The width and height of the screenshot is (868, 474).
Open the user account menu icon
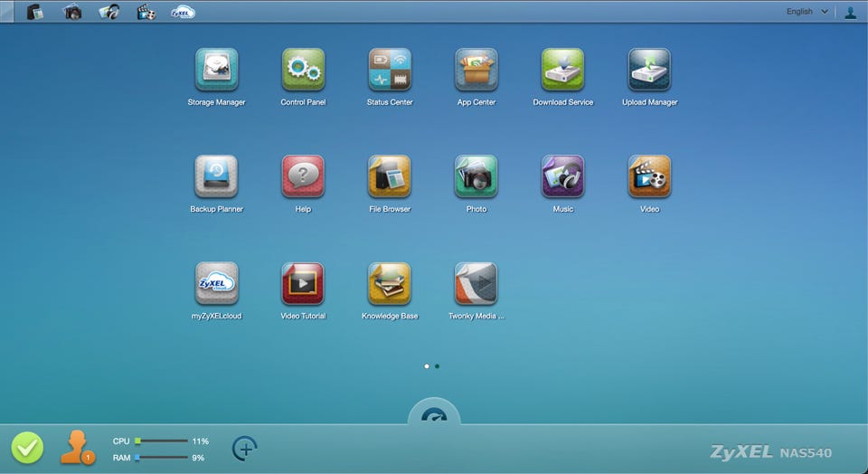click(850, 12)
